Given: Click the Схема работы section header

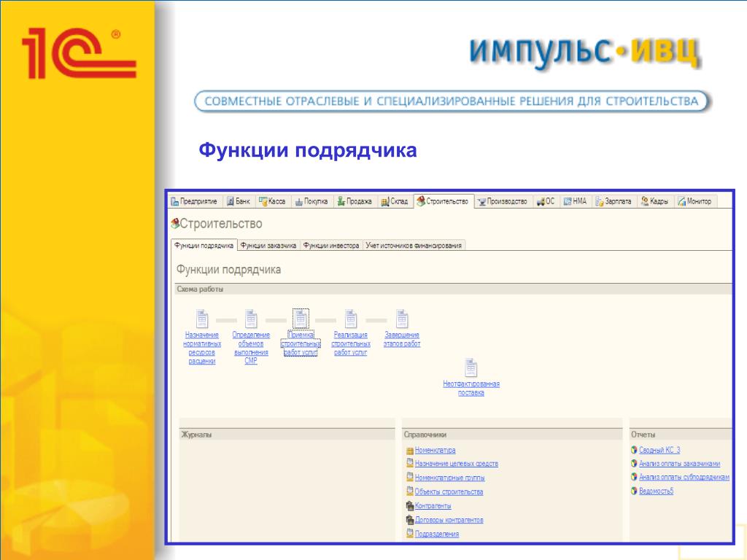Looking at the screenshot, I should pos(453,289).
